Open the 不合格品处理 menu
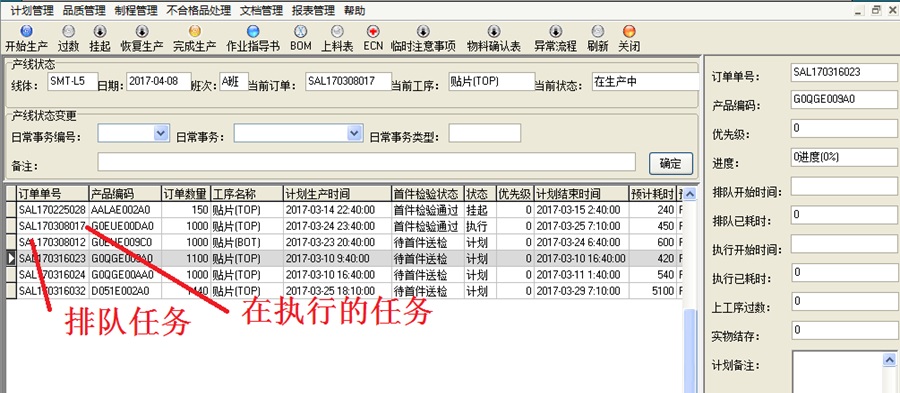The height and width of the screenshot is (393, 900). tap(199, 10)
